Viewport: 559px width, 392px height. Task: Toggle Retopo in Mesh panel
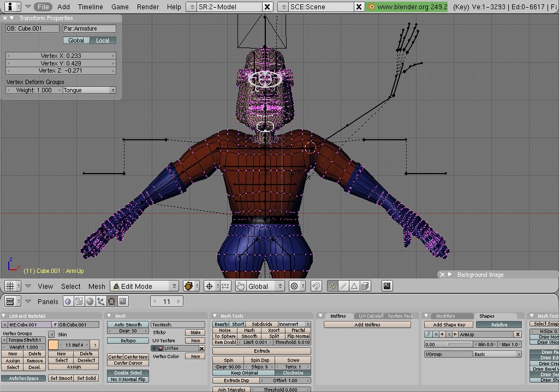click(x=128, y=341)
